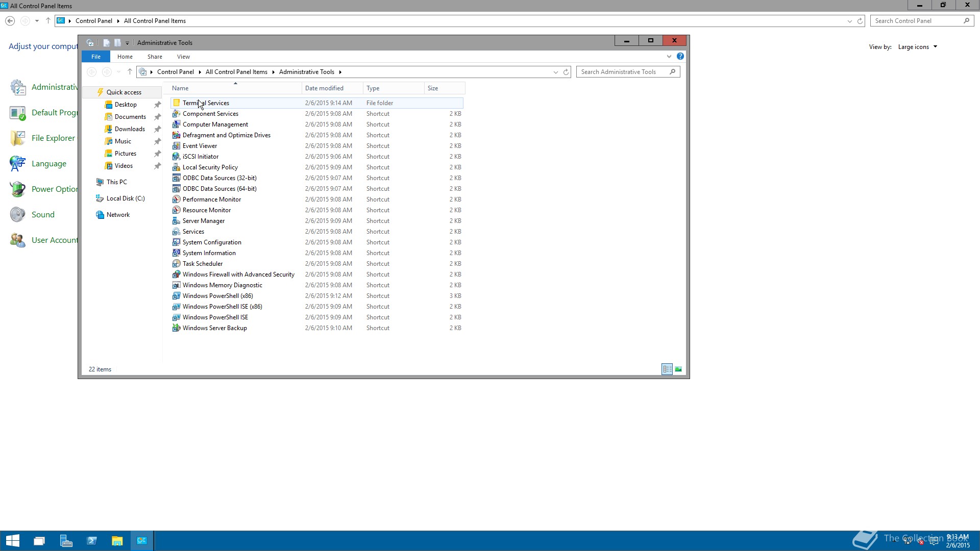The image size is (980, 551).
Task: Expand arrow after Control Panel breadcrumb
Action: [x=200, y=72]
